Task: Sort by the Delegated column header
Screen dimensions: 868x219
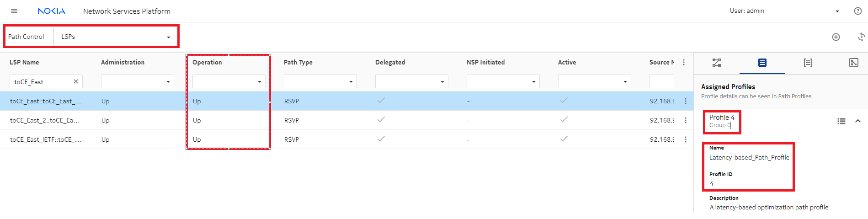Action: click(390, 62)
